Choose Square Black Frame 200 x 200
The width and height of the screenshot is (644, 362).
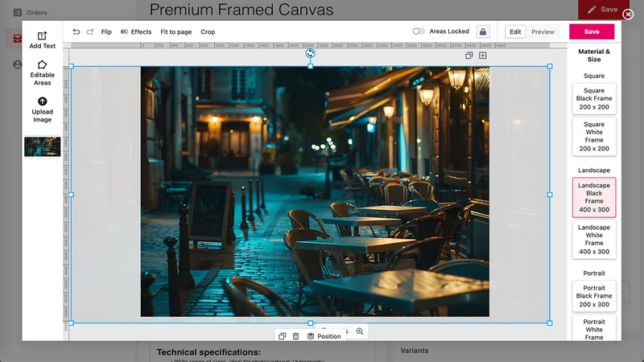tap(594, 98)
